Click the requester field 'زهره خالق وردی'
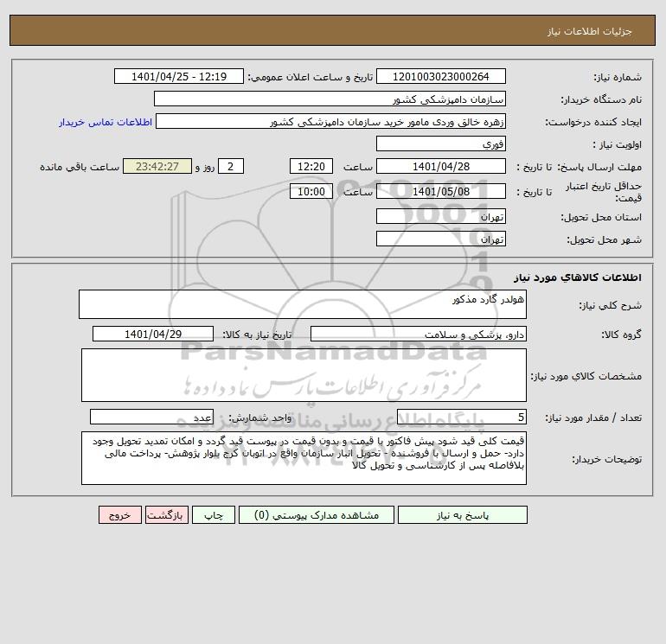Viewport: 666px width, 644px height. (330, 121)
